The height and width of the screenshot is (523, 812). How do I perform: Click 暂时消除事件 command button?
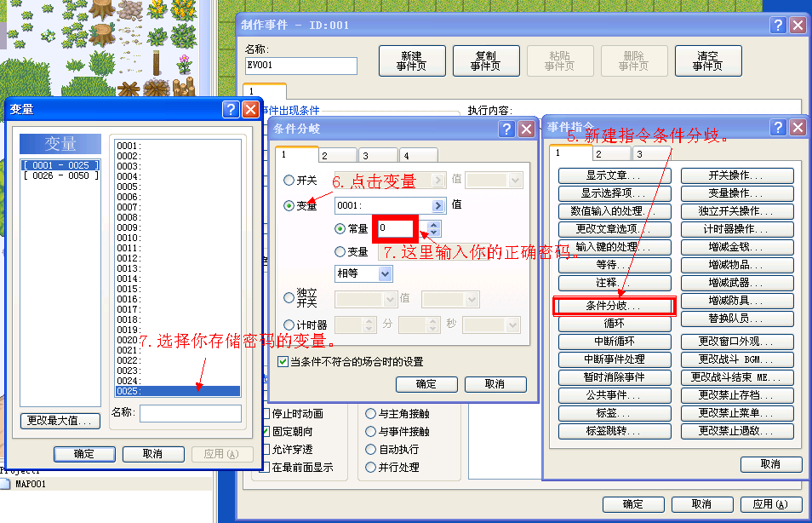615,377
